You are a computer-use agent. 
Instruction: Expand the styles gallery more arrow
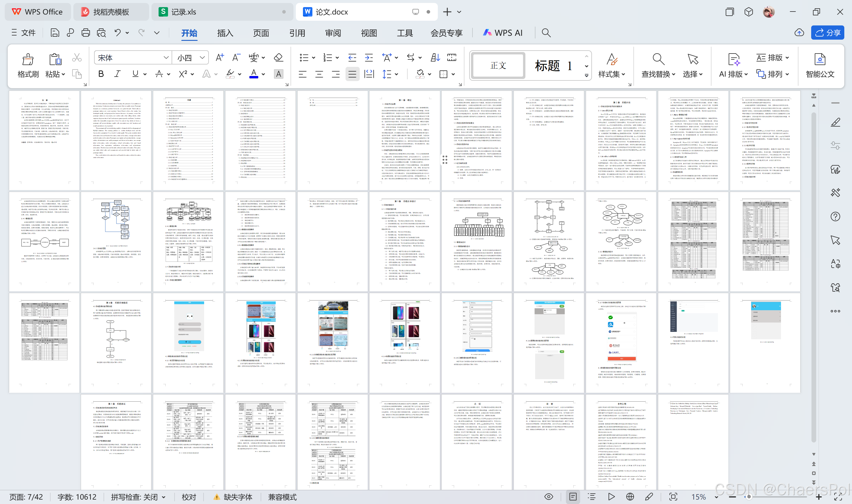pos(586,75)
